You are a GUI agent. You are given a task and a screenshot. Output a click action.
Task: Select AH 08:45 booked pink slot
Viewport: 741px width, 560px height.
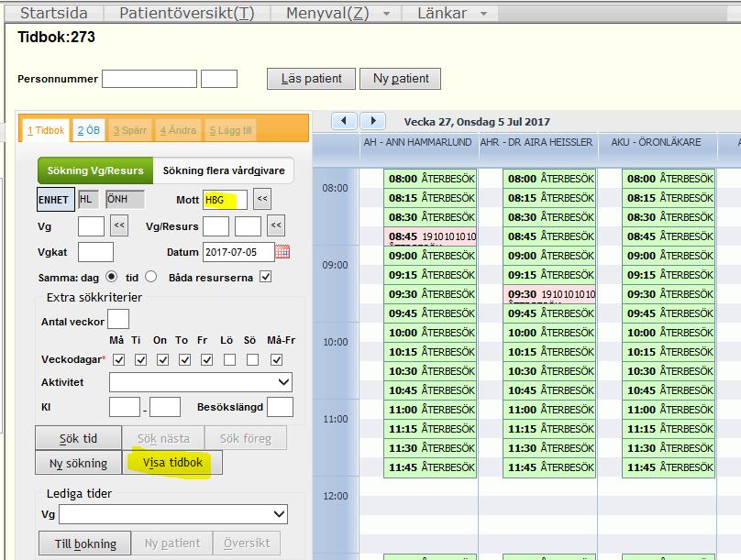430,236
